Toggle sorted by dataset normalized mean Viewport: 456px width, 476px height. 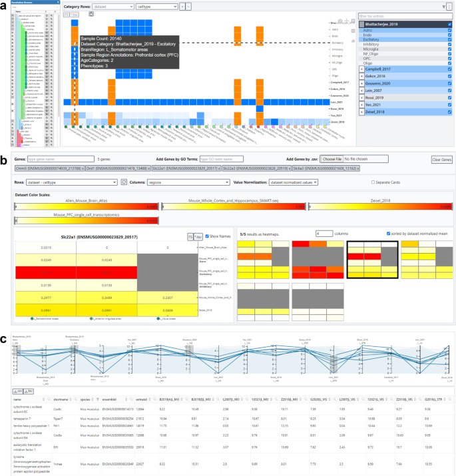pos(388,234)
